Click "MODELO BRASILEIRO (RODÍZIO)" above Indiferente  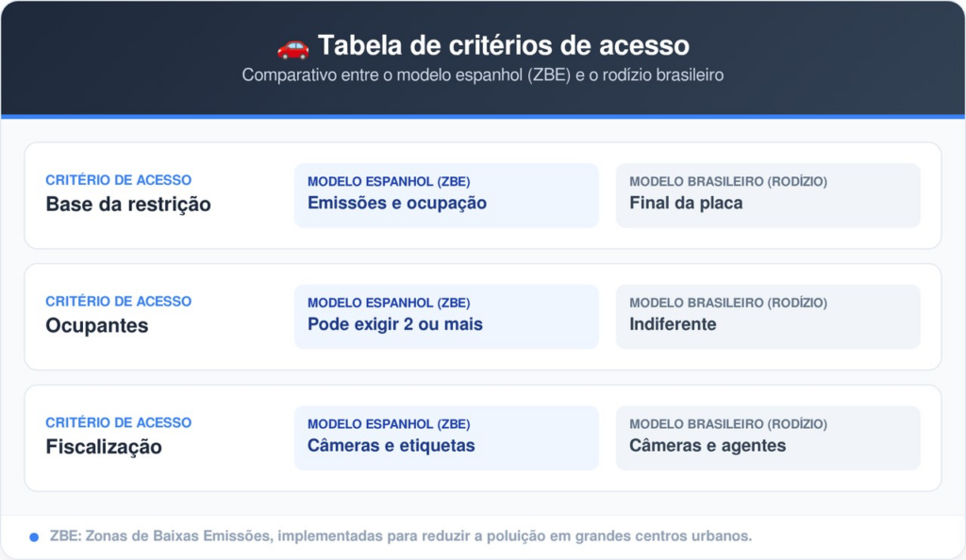pyautogui.click(x=728, y=303)
